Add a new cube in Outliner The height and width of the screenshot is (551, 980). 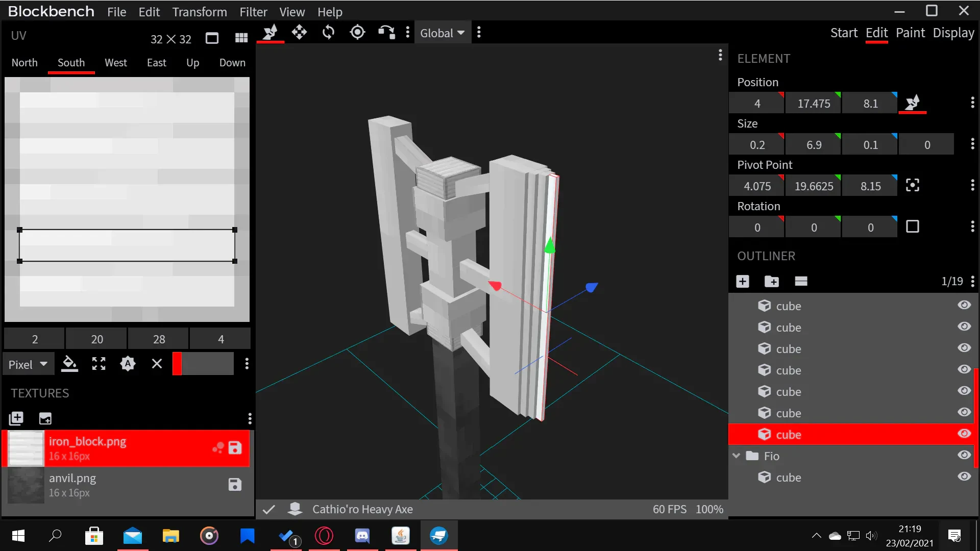point(743,281)
